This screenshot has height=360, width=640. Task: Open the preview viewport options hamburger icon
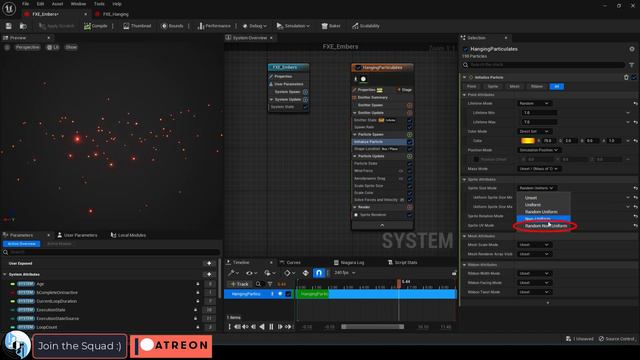click(x=7, y=47)
